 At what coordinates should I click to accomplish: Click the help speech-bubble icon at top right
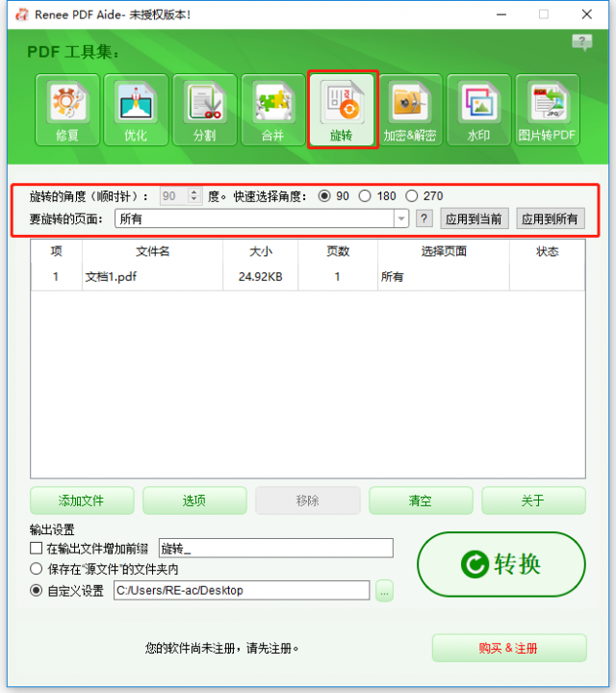pos(582,43)
